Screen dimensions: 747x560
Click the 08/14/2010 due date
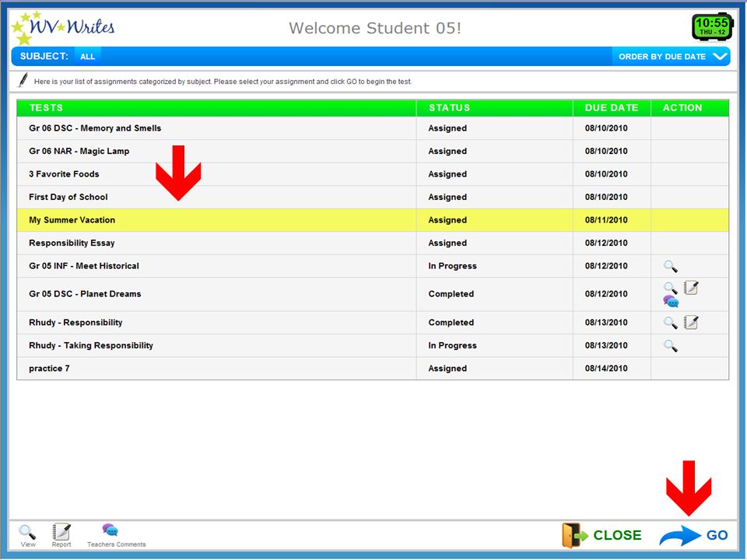point(606,368)
